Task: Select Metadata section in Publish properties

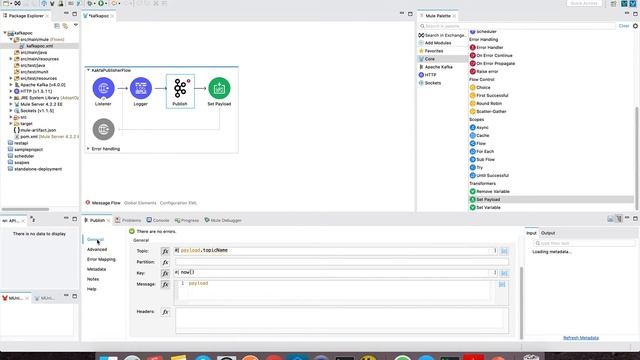Action: click(96, 269)
